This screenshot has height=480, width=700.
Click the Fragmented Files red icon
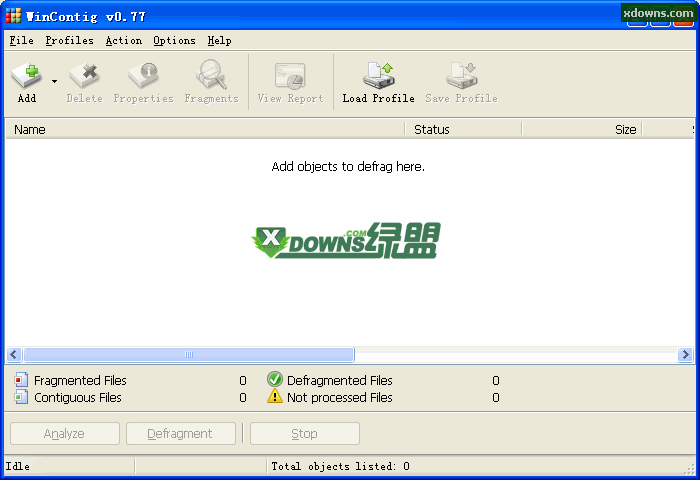click(x=21, y=380)
